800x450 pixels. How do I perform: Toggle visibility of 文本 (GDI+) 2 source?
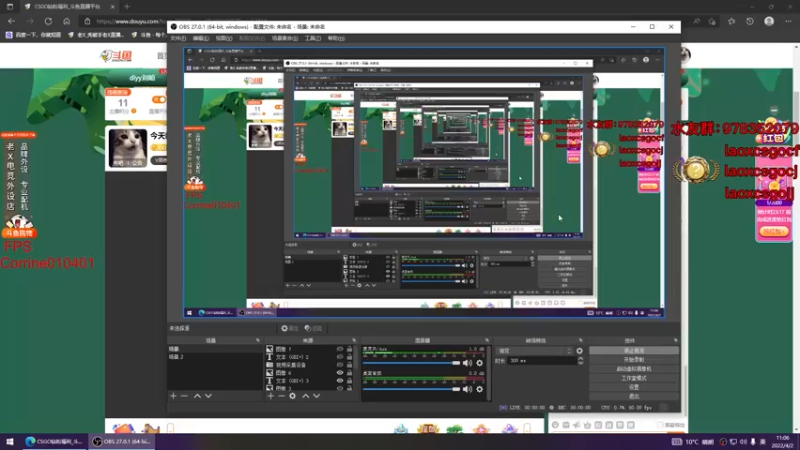[340, 357]
